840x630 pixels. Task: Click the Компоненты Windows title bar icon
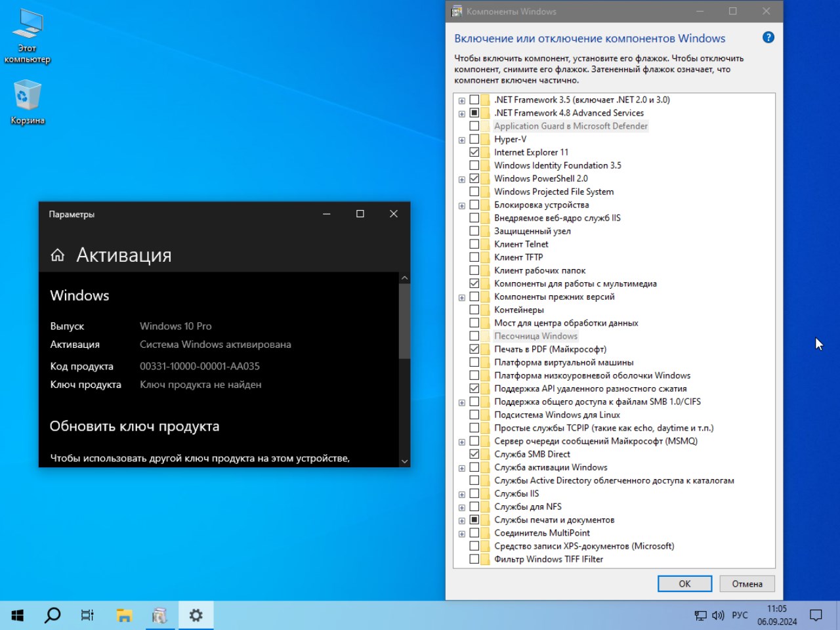point(457,11)
